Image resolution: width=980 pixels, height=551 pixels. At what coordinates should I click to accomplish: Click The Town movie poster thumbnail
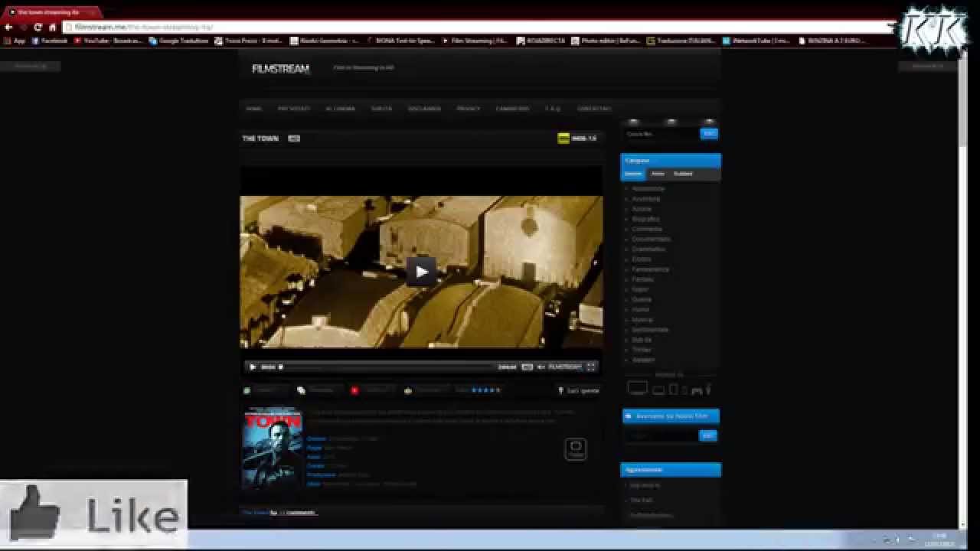pyautogui.click(x=272, y=447)
